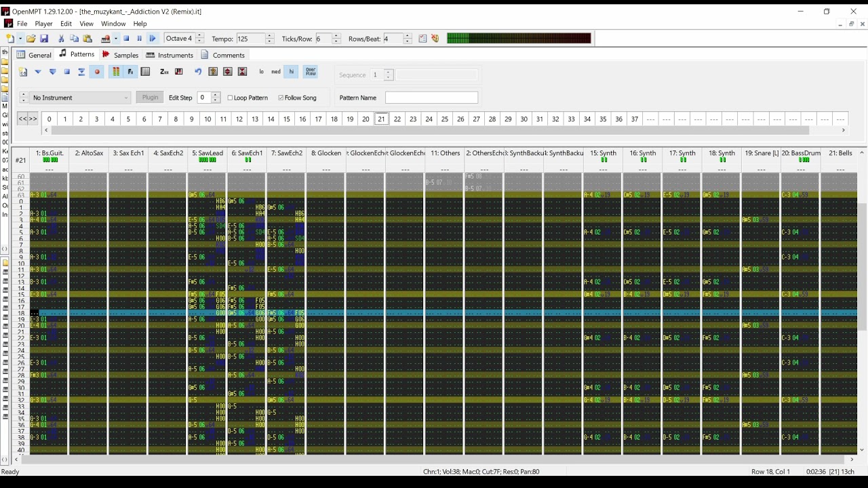Screen dimensions: 868x488
Task: Click the pattern editor vertical scrollbar
Action: pos(862,301)
